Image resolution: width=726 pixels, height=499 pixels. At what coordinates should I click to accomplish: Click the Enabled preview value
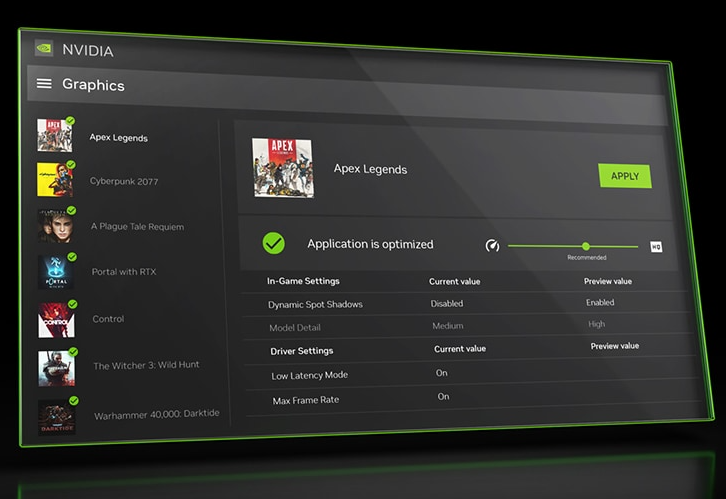click(x=600, y=302)
